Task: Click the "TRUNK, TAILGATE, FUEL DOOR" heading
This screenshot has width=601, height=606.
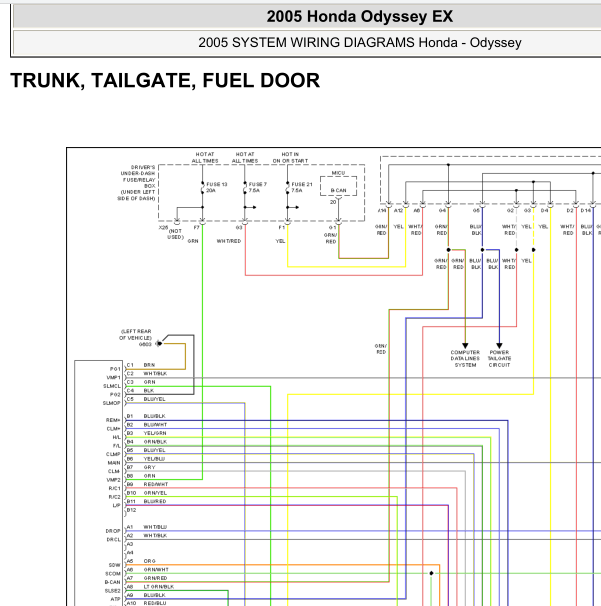Action: tap(165, 80)
